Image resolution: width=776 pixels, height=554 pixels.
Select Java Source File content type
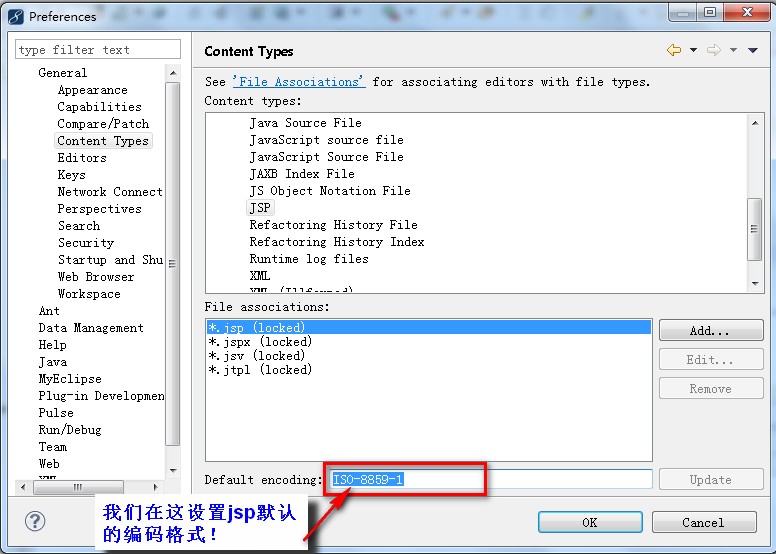tap(305, 123)
